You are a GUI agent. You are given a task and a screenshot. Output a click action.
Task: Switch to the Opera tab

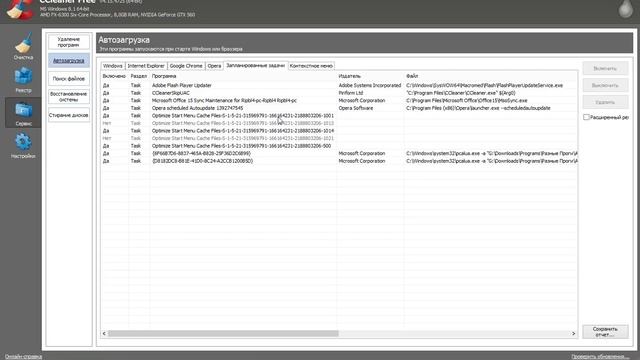tap(214, 66)
